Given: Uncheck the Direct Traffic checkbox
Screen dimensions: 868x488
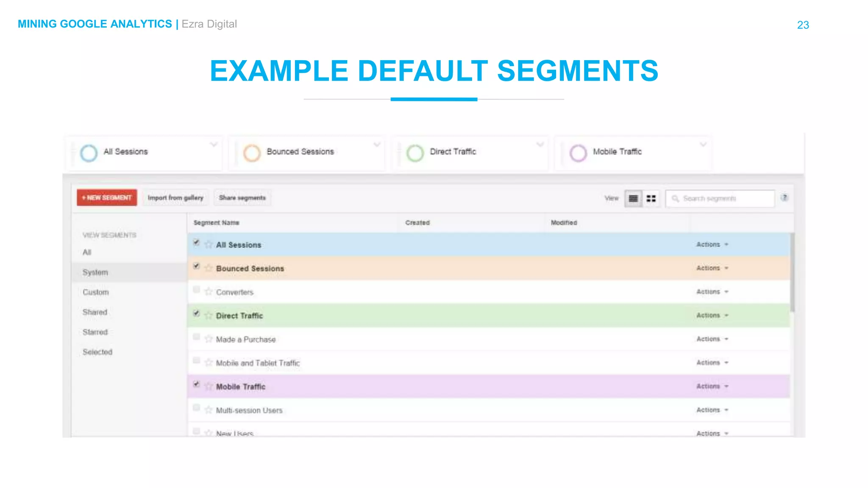Looking at the screenshot, I should [x=196, y=313].
